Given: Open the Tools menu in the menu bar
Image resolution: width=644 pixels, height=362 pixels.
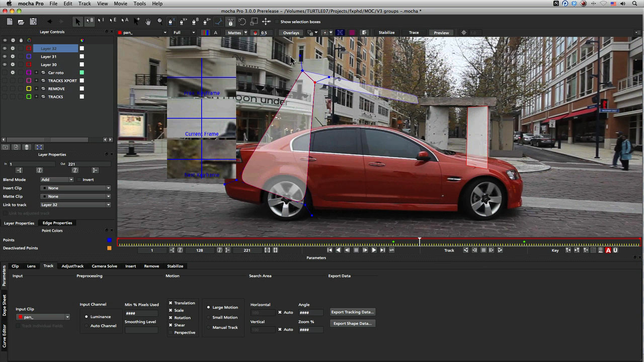Looking at the screenshot, I should point(139,4).
